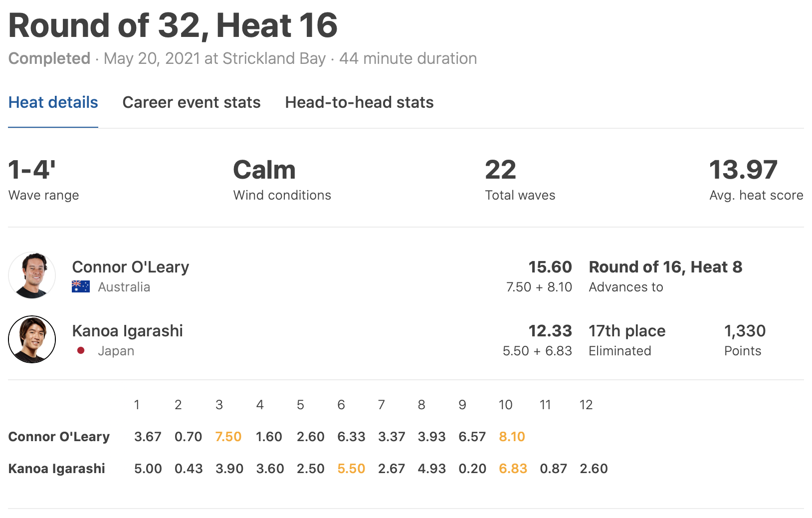
Task: Click the Japan flag icon
Action: [81, 351]
